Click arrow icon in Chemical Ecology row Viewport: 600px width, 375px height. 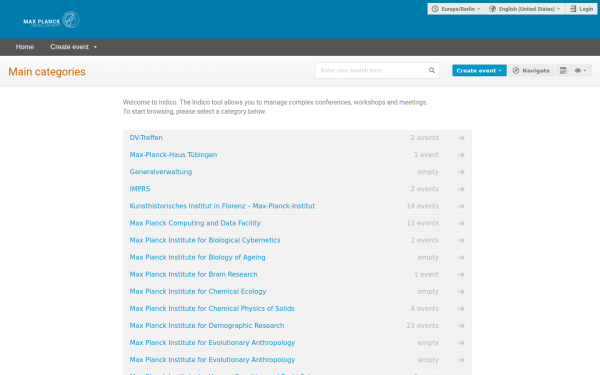461,292
